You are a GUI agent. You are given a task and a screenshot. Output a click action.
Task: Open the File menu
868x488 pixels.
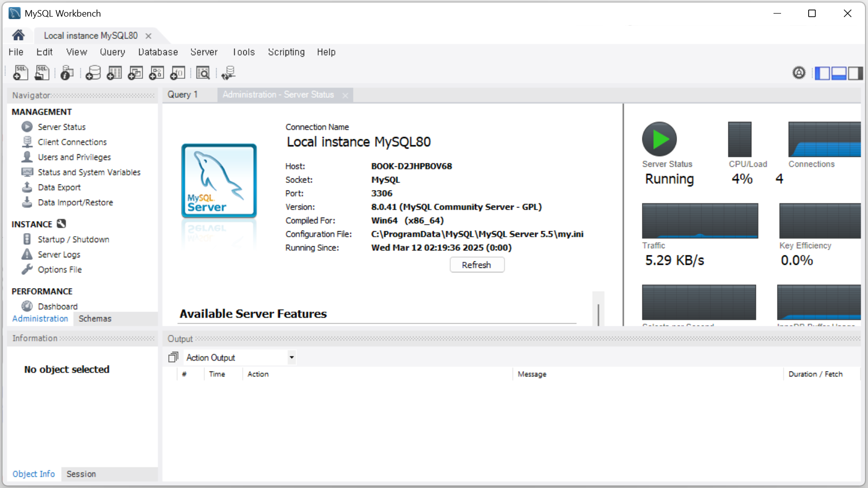[16, 52]
